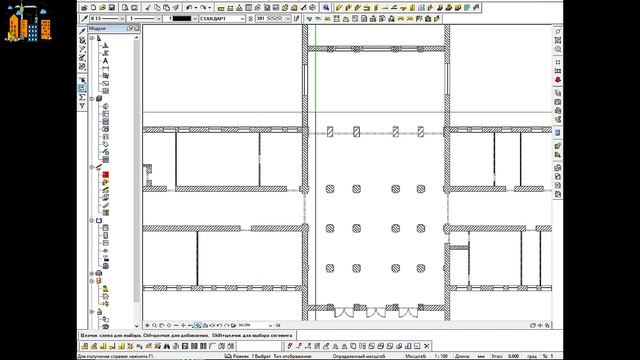Click the Определенный масштаб status text

click(359, 356)
